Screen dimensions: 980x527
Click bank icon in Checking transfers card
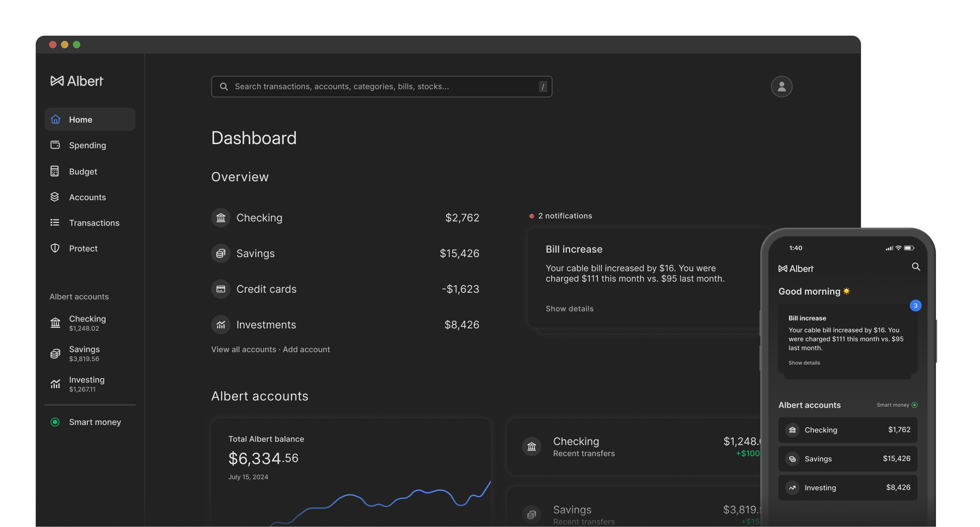532,447
